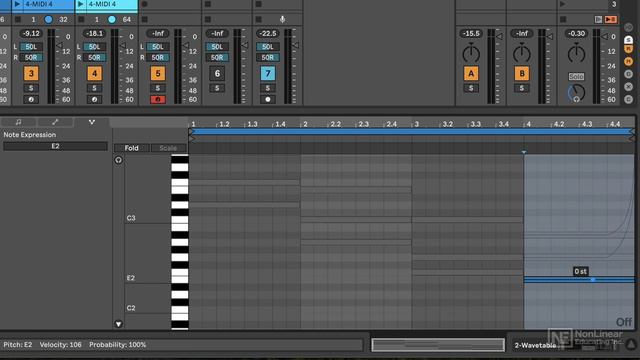
Task: Click the orange Back to Arrangement button
Action: pyautogui.click(x=611, y=19)
